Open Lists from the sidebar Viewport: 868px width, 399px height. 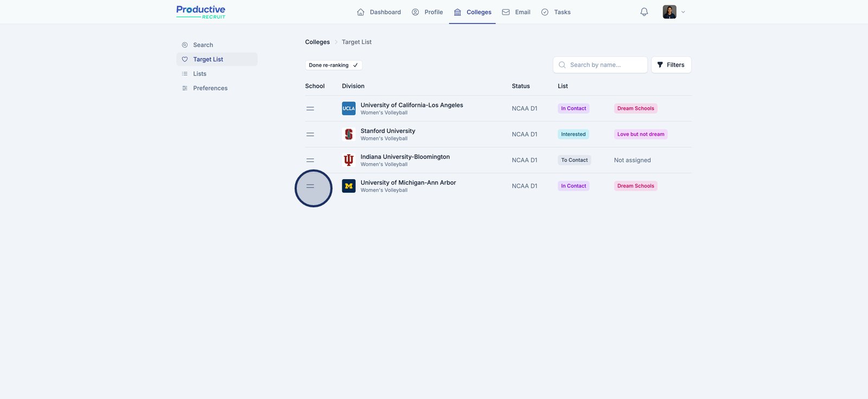[200, 74]
